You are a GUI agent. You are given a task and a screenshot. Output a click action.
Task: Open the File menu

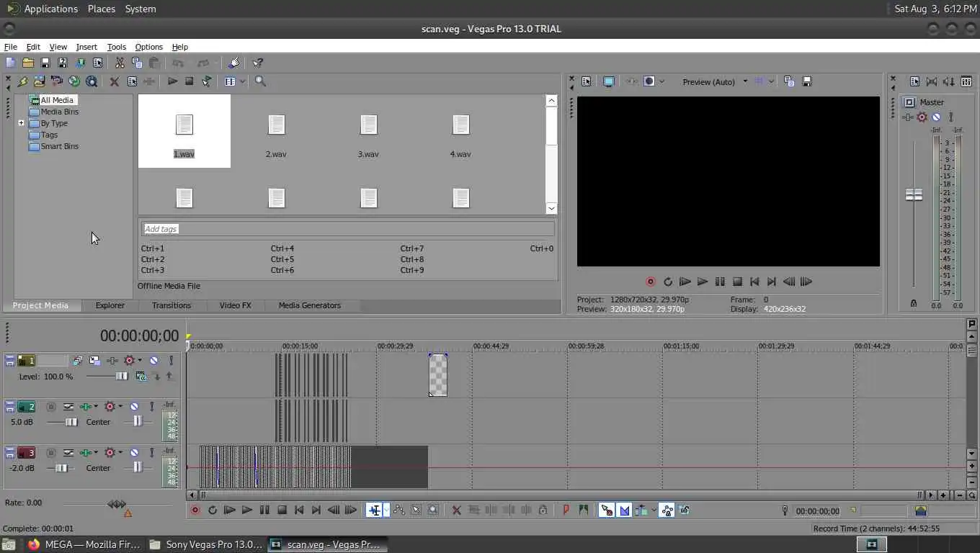[x=10, y=47]
